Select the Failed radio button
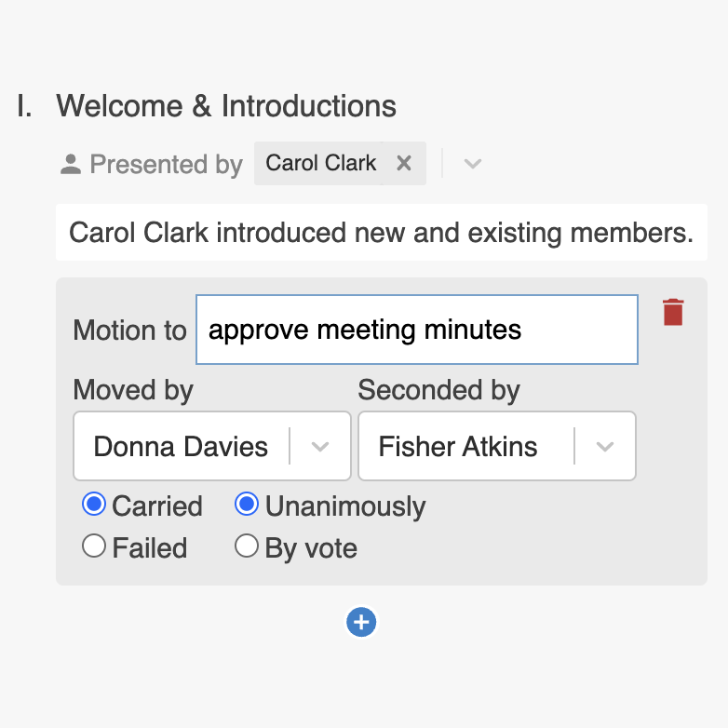Viewport: 728px width, 728px height. [x=94, y=546]
